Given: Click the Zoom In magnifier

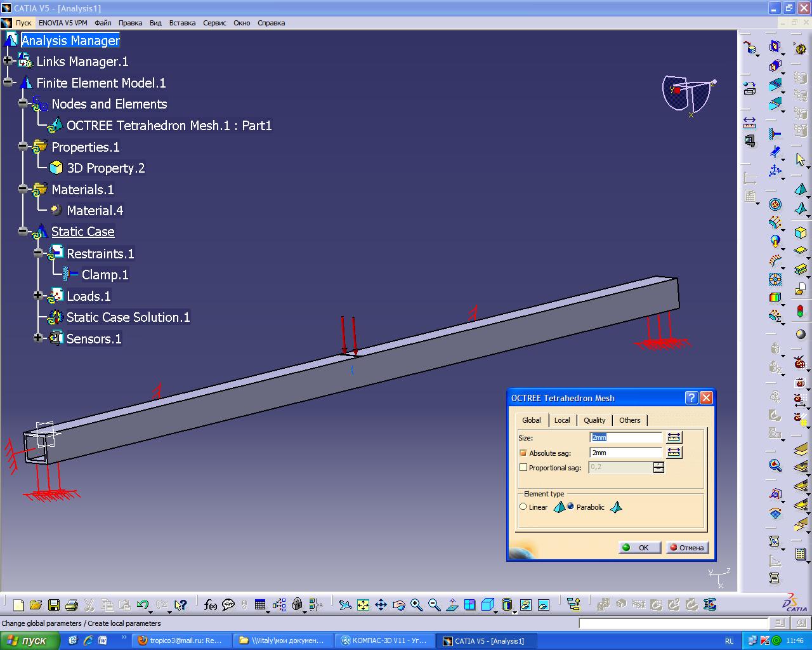Looking at the screenshot, I should pos(416,605).
